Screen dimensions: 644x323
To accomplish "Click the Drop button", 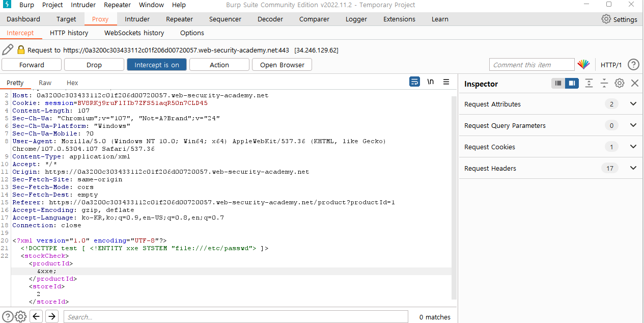I will click(94, 65).
